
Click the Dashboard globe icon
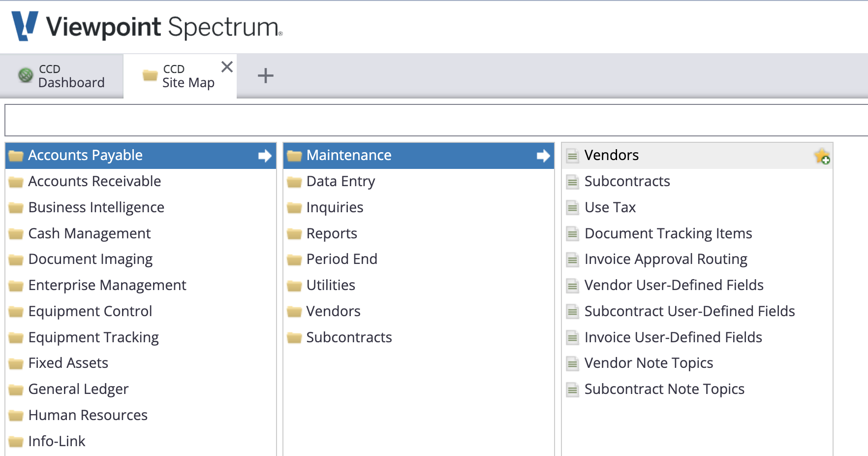(26, 75)
